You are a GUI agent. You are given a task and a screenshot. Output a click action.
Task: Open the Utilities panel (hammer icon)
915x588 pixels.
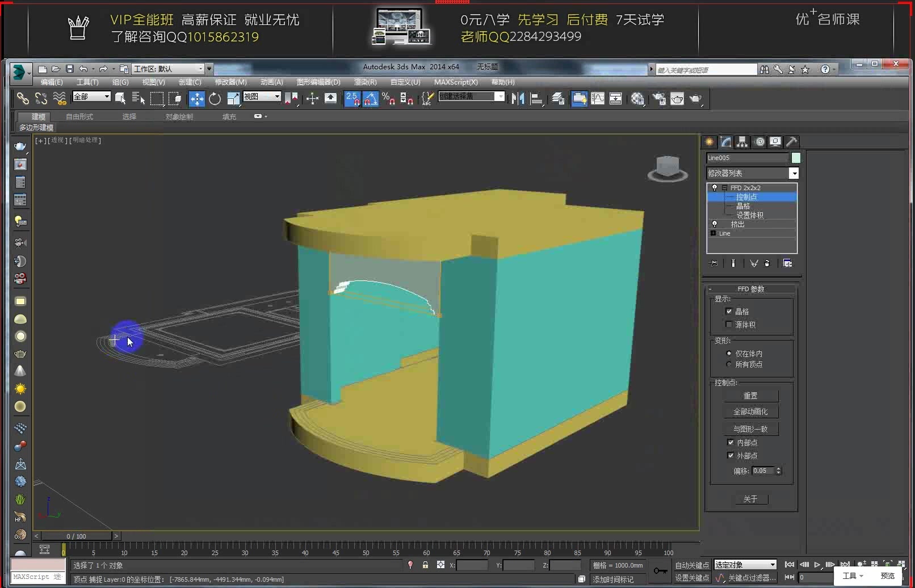click(791, 142)
